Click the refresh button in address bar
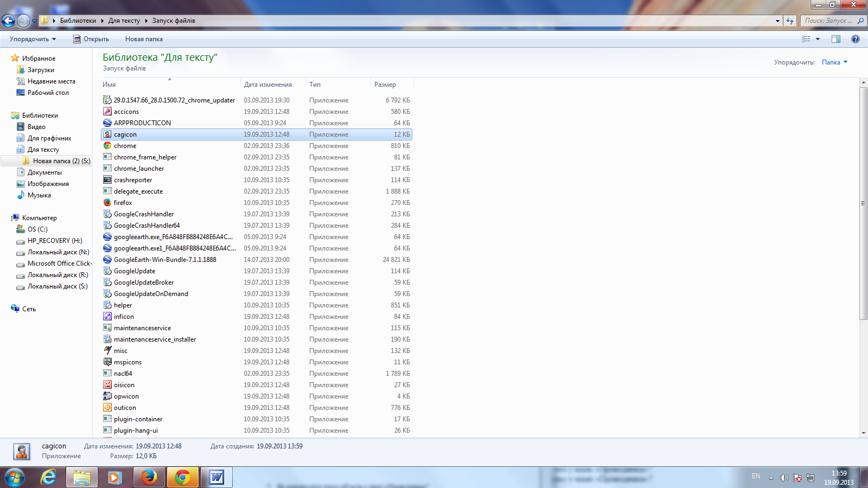This screenshot has height=488, width=868. click(x=790, y=21)
